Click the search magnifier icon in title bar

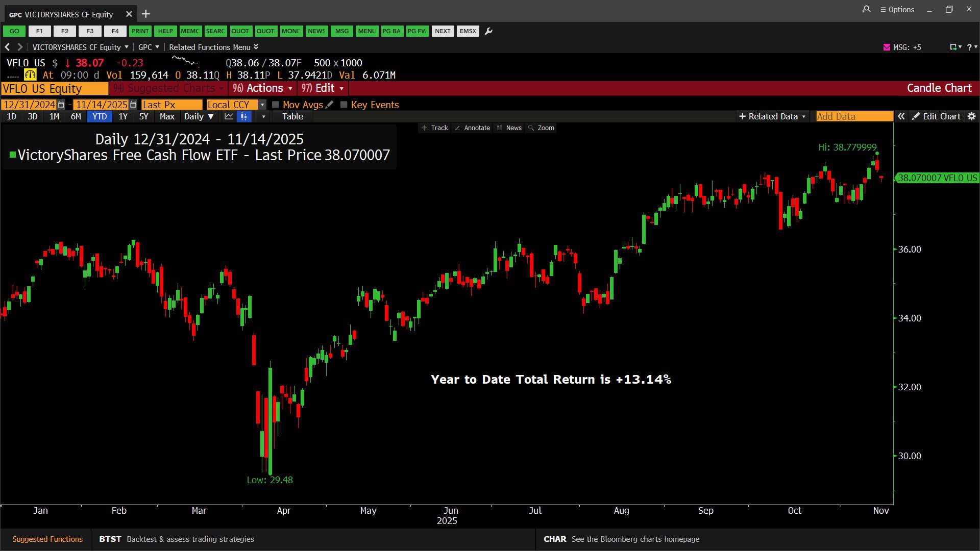point(866,9)
